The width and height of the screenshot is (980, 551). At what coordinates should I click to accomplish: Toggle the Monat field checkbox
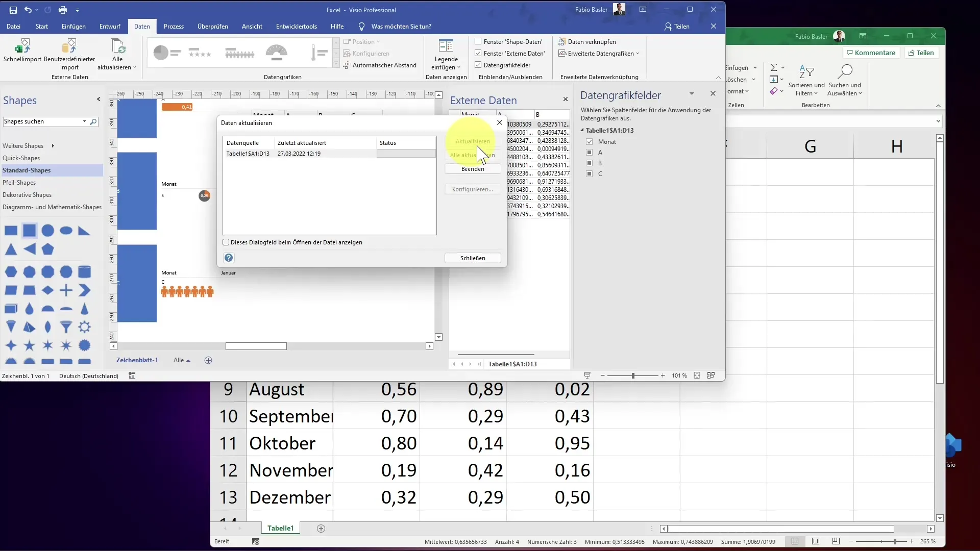click(x=590, y=142)
